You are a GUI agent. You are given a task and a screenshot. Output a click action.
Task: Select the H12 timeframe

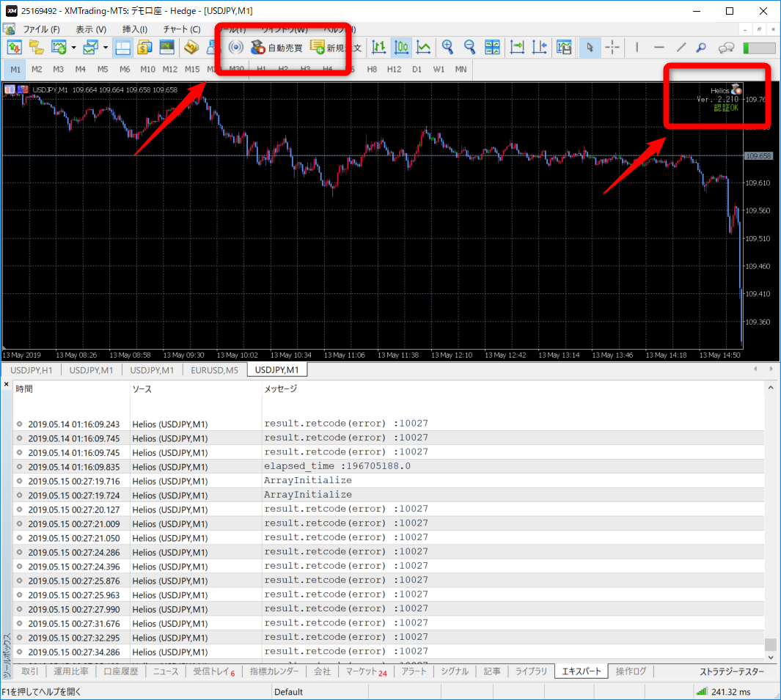coord(394,69)
